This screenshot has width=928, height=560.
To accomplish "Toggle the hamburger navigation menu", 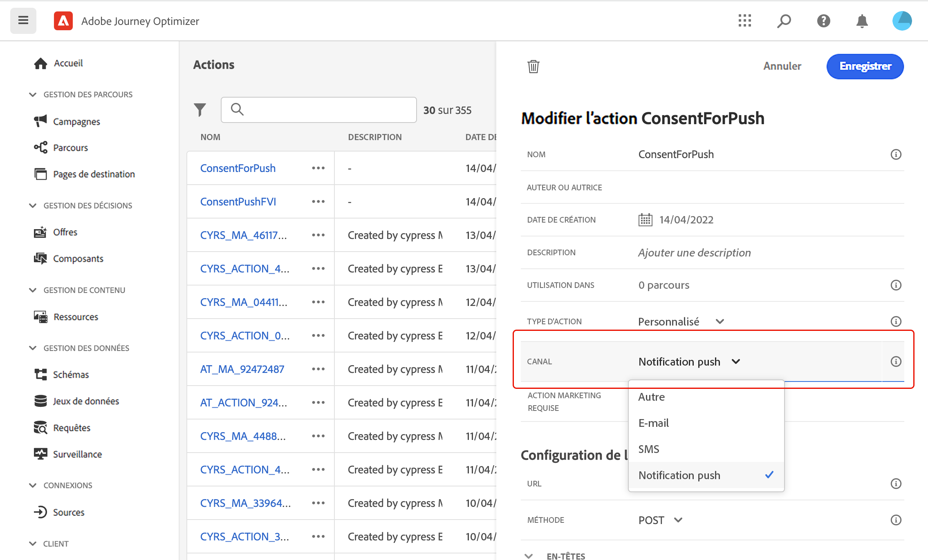I will point(23,20).
